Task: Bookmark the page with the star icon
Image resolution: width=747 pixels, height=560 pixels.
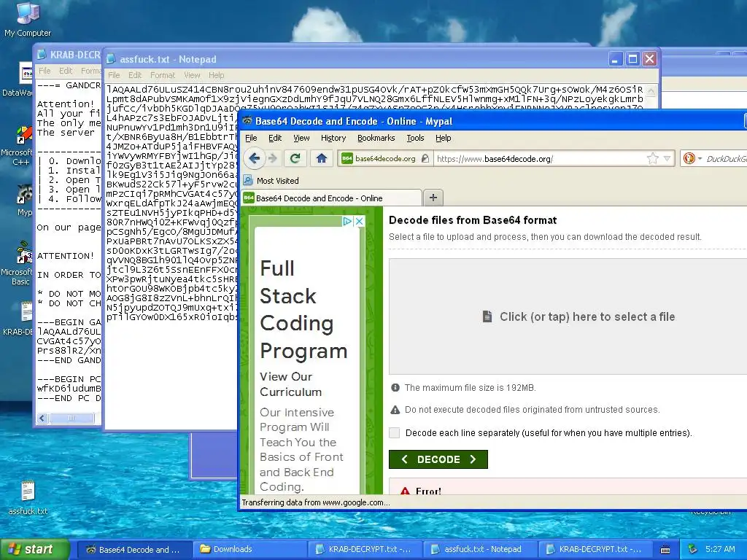Action: [652, 158]
